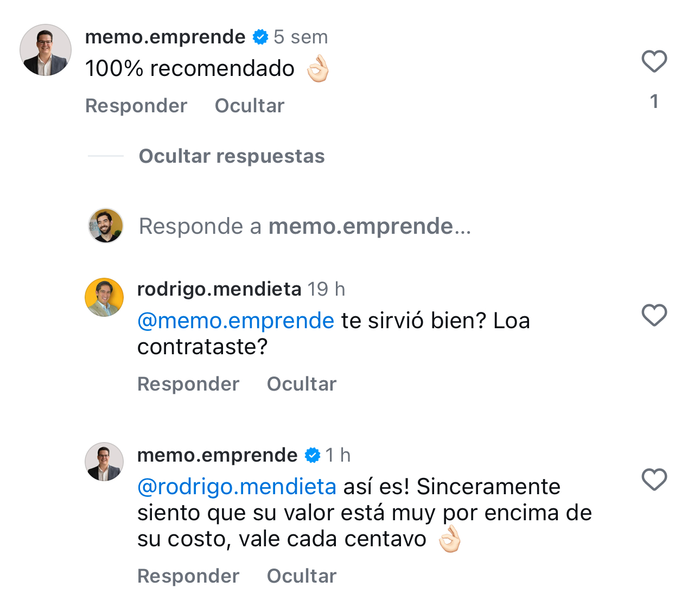Like the "vale cada centavo" reply
Viewport: 700px width, 613px height.
point(654,480)
